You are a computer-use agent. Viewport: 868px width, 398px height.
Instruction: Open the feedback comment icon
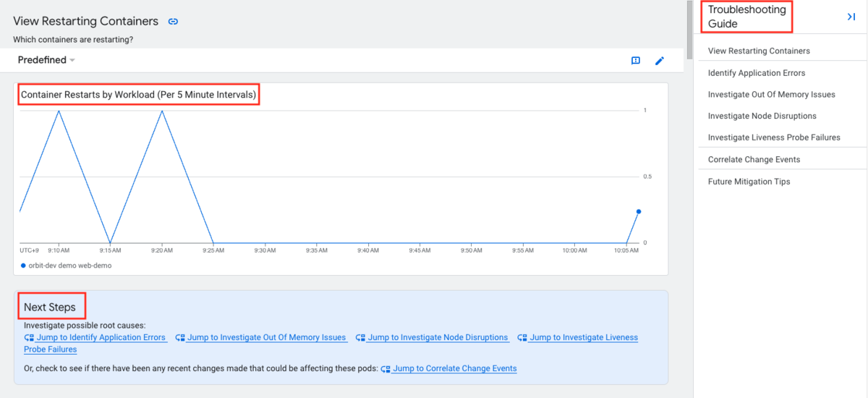(x=636, y=61)
